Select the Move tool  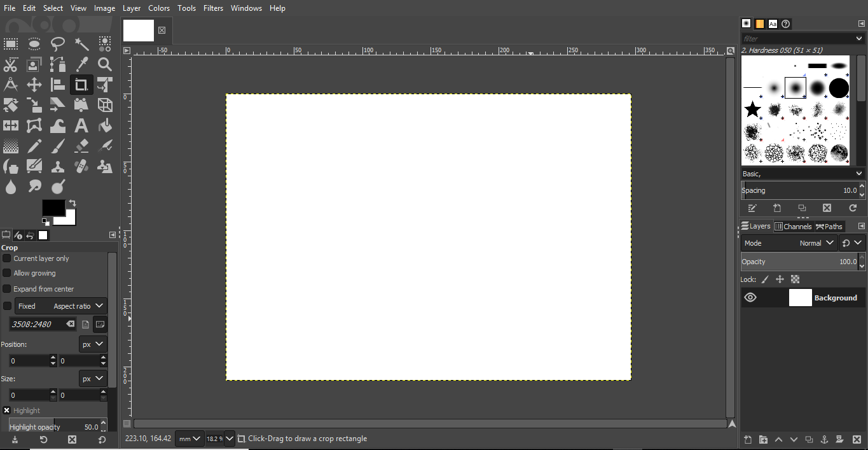click(34, 85)
